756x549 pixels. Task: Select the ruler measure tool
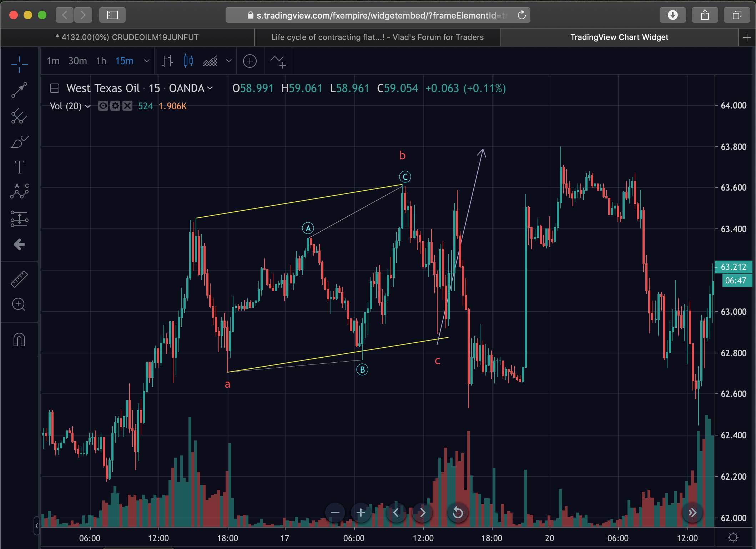[19, 279]
